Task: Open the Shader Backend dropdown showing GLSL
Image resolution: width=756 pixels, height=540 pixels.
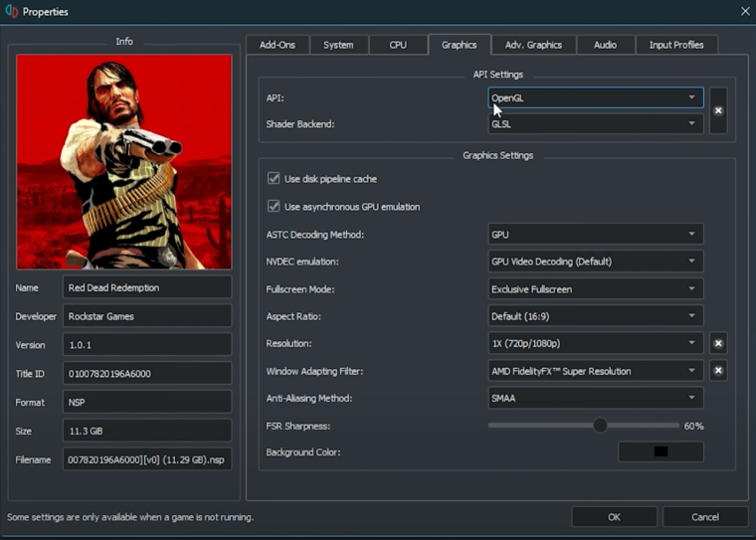Action: [596, 124]
